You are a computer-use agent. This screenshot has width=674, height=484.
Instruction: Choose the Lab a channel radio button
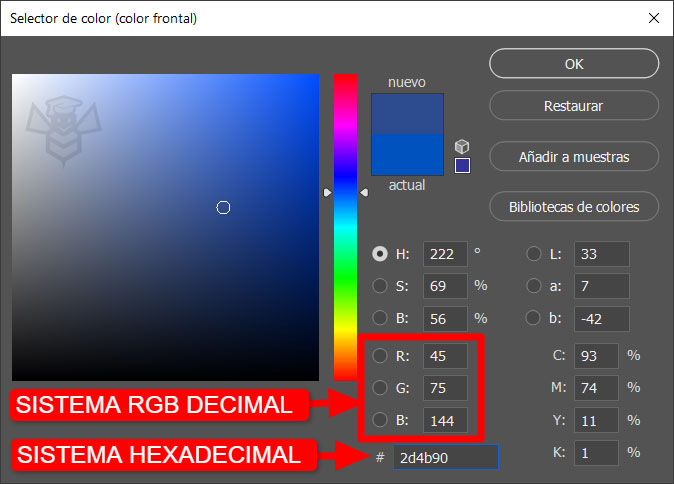click(x=534, y=286)
